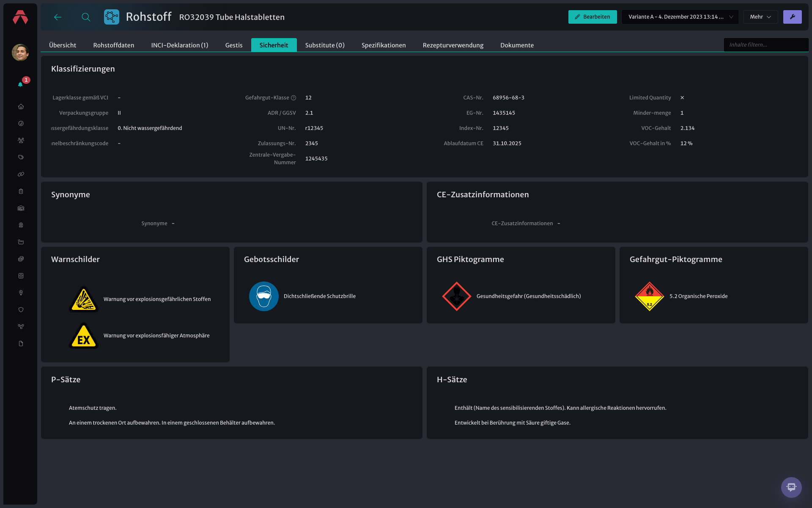Viewport: 812px width, 508px height.
Task: Expand the Variante A version dropdown
Action: tap(680, 17)
